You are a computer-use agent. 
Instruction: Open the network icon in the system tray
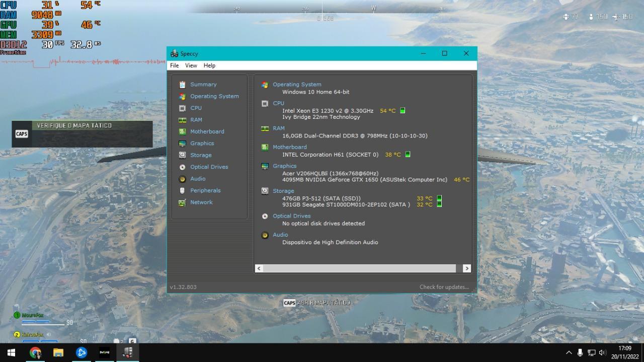[592, 353]
